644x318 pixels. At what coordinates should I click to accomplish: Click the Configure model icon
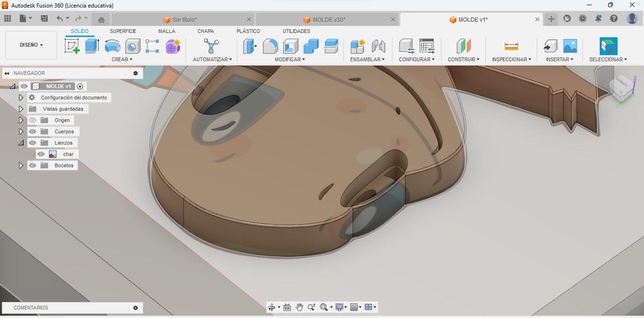tap(407, 46)
